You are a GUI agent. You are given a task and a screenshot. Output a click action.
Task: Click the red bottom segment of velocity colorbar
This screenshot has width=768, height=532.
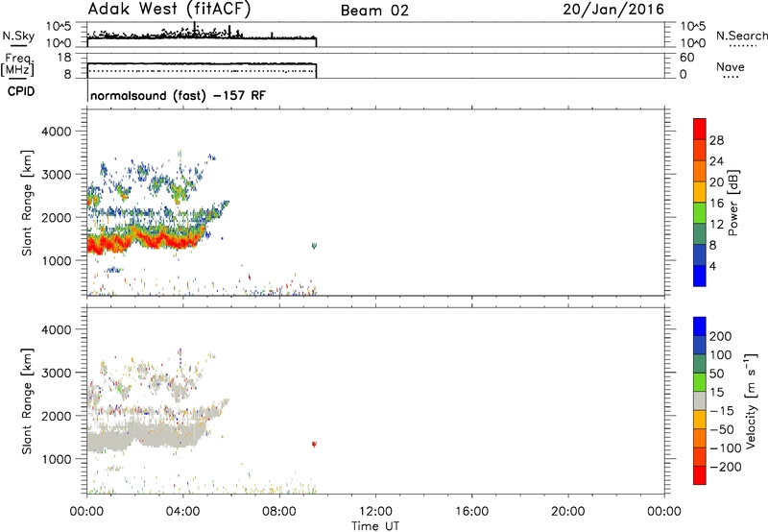tap(700, 475)
